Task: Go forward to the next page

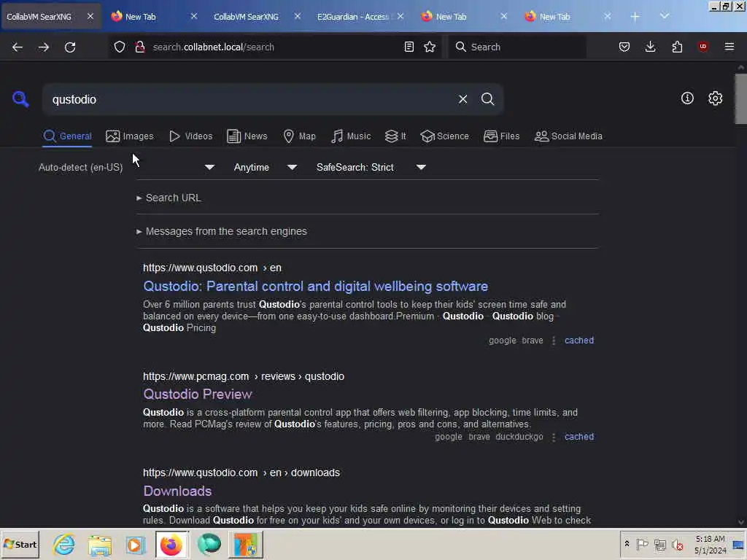Action: click(44, 47)
